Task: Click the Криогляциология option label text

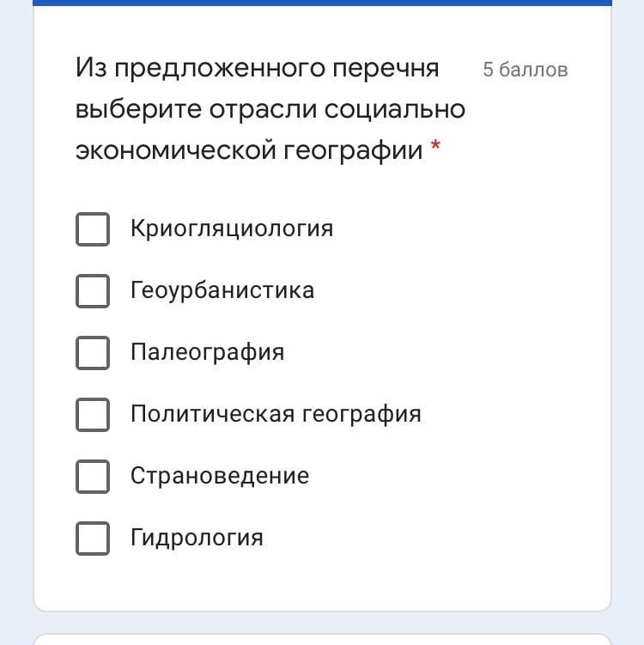Action: pyautogui.click(x=231, y=229)
